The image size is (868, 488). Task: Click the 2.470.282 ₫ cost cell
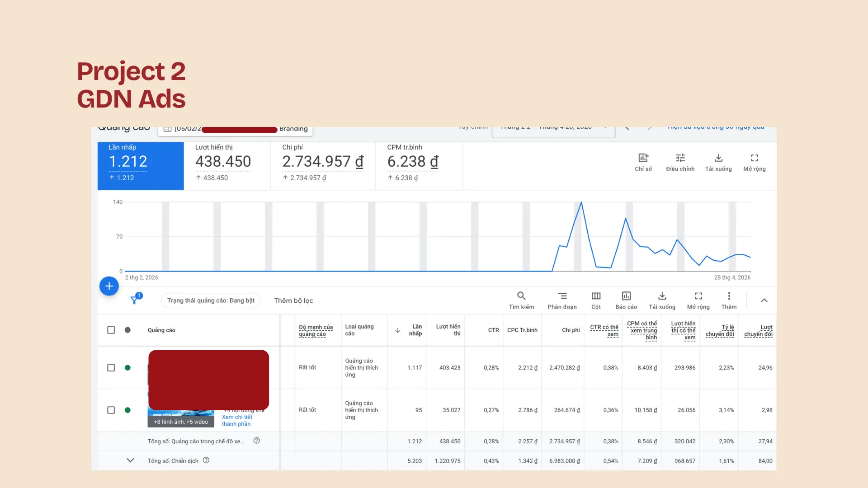click(565, 368)
